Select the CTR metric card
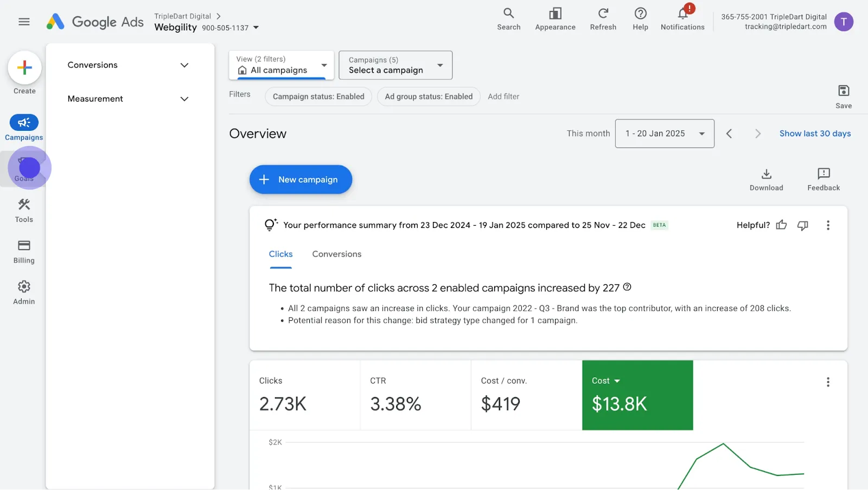This screenshot has width=868, height=490. point(416,395)
